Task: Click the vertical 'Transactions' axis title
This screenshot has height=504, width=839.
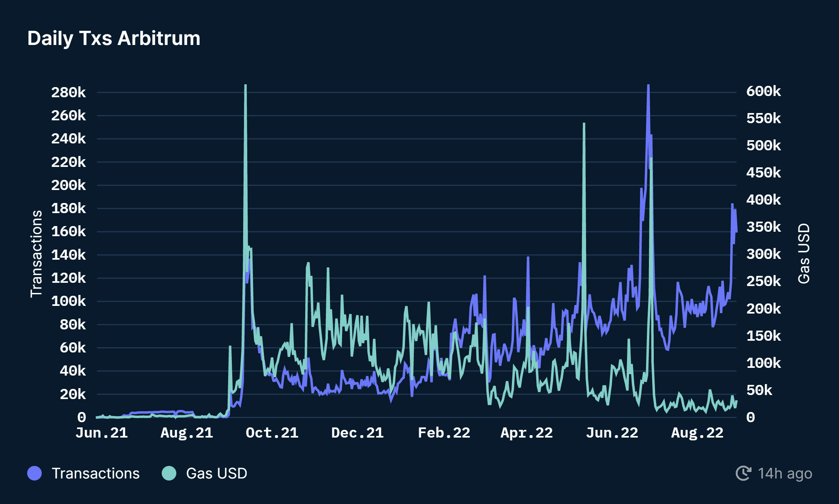Action: point(36,254)
